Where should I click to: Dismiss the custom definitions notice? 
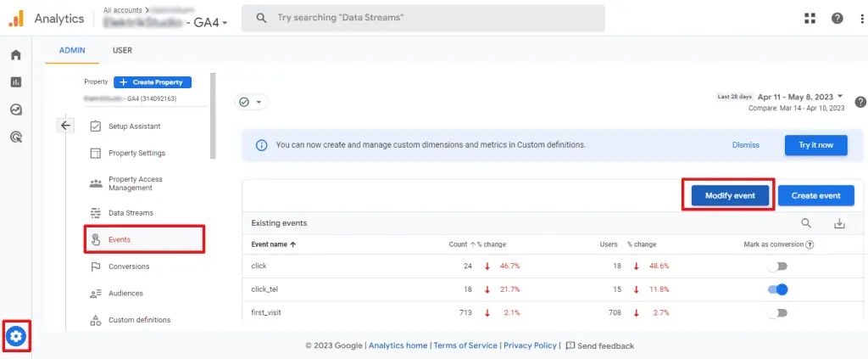point(745,145)
